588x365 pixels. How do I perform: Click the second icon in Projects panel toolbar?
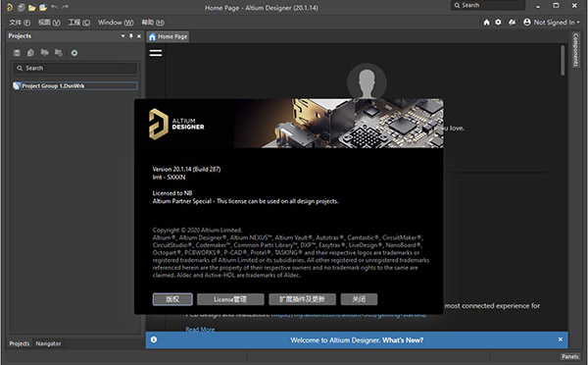[30, 53]
